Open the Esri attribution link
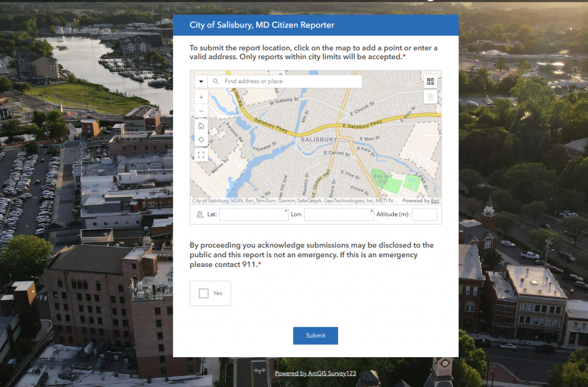 point(435,201)
